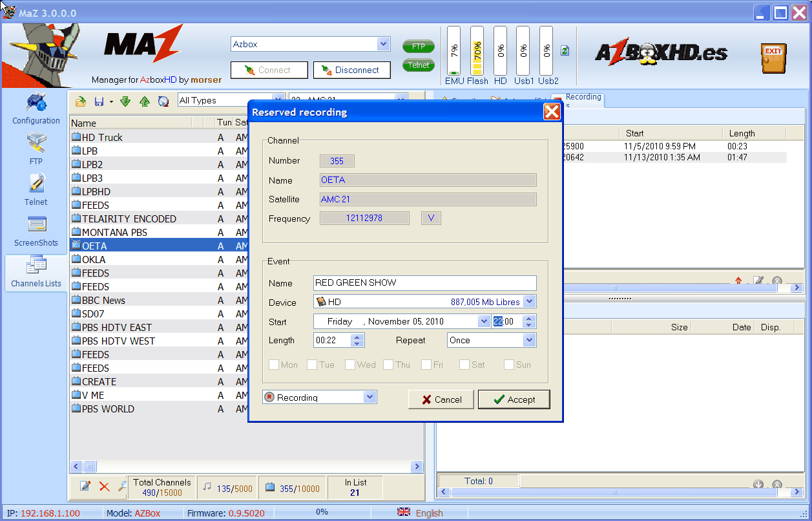Click the Disconnect button
This screenshot has height=521, width=812.
[352, 70]
